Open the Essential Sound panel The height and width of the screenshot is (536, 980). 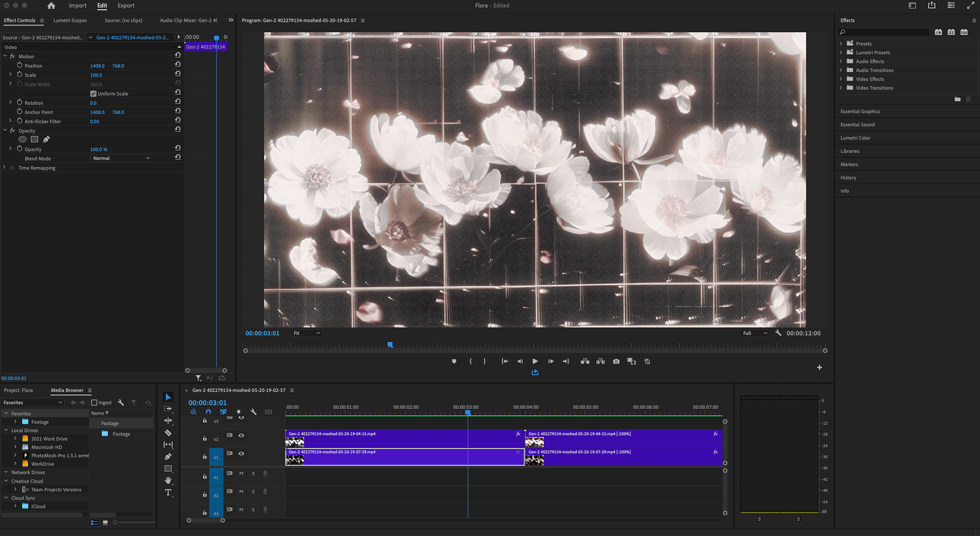(857, 124)
